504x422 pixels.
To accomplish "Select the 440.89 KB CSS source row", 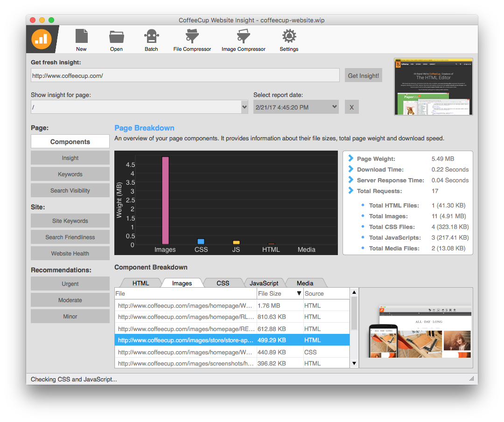I will [x=232, y=352].
